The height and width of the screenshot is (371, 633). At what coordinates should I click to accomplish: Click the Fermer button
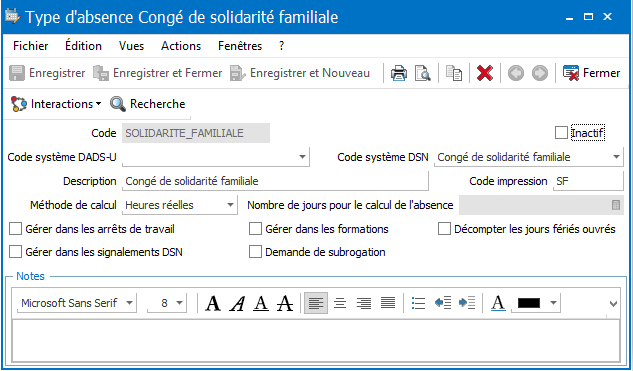click(x=591, y=73)
